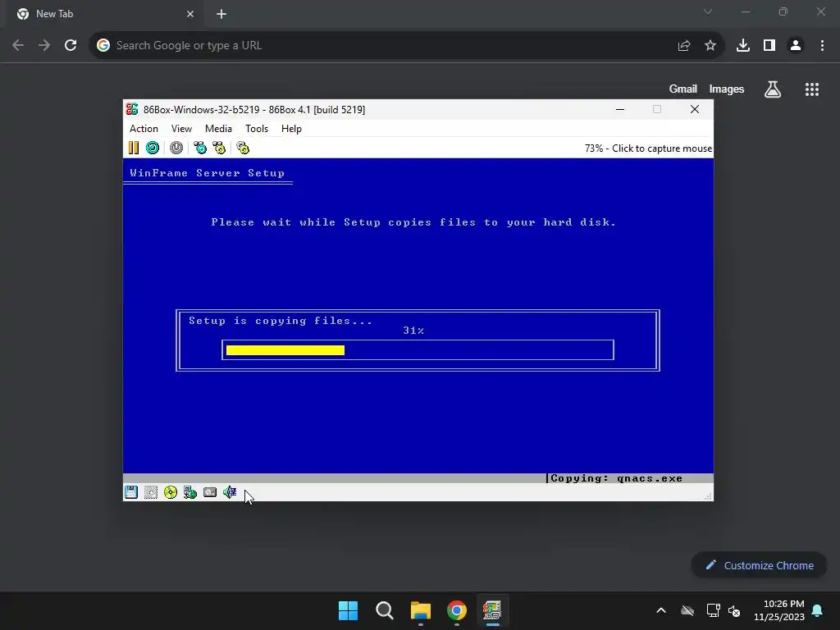Open a new Chrome tab with plus button
The width and height of the screenshot is (840, 630).
[x=221, y=14]
